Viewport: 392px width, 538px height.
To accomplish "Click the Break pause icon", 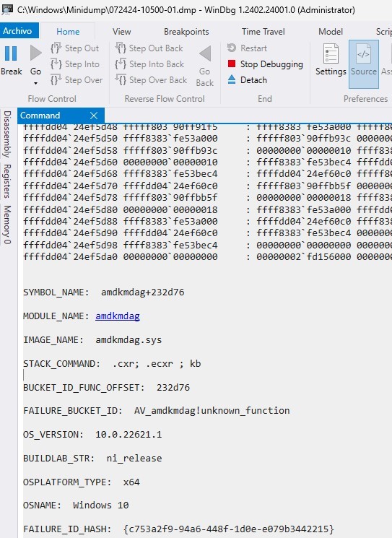I will 11,53.
